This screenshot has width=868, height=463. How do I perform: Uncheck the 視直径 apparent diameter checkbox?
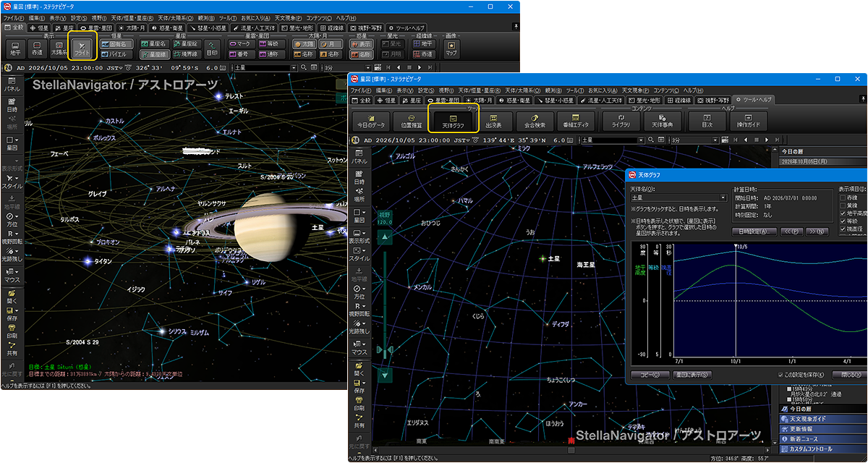(x=843, y=229)
